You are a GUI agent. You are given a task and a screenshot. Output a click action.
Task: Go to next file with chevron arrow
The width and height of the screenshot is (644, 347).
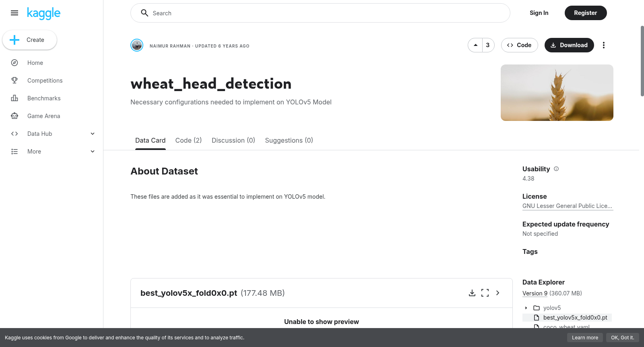pos(498,293)
